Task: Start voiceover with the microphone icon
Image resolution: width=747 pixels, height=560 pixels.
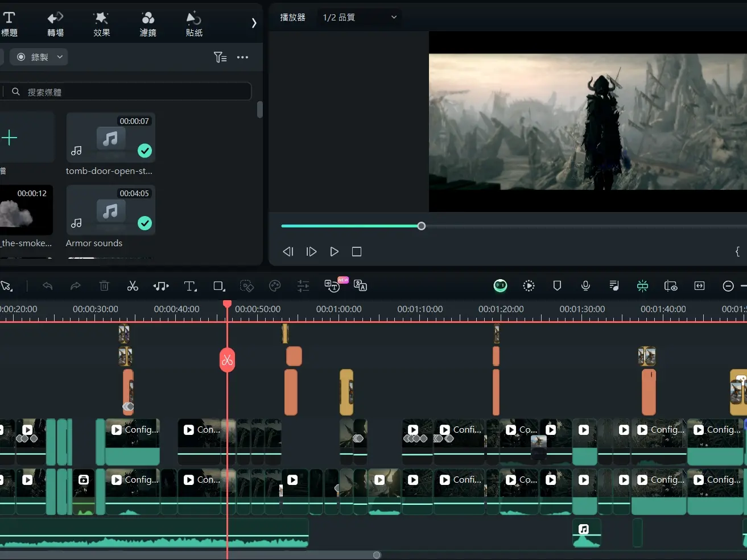Action: (x=585, y=286)
